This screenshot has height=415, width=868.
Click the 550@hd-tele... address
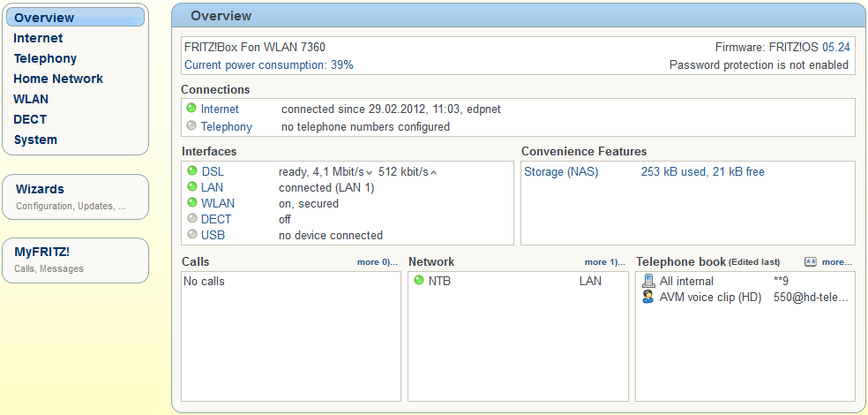(x=811, y=298)
